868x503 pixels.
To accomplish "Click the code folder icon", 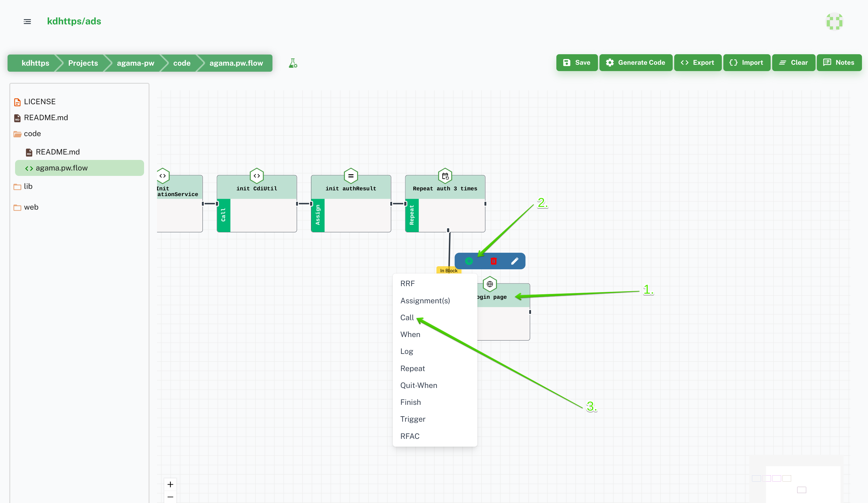I will coord(17,134).
